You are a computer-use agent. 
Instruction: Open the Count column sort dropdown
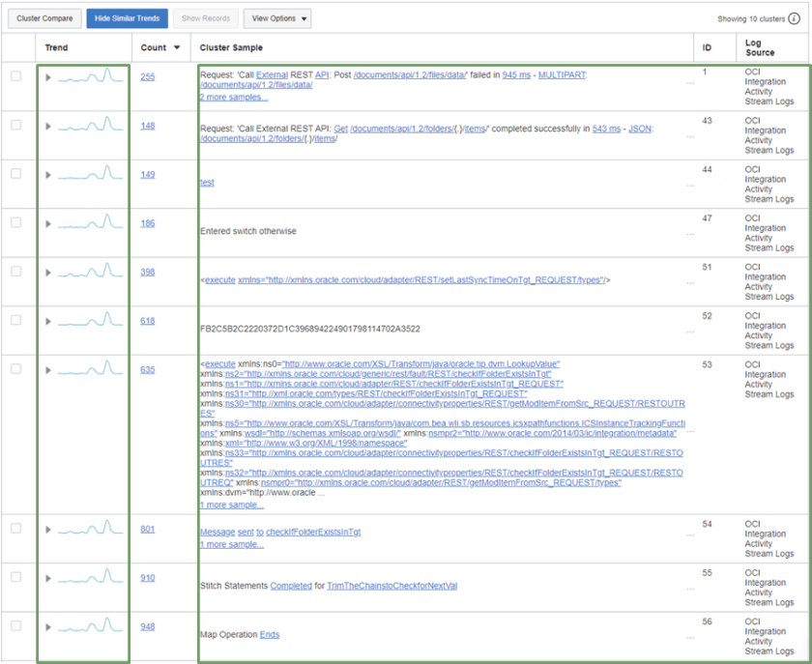coord(179,47)
